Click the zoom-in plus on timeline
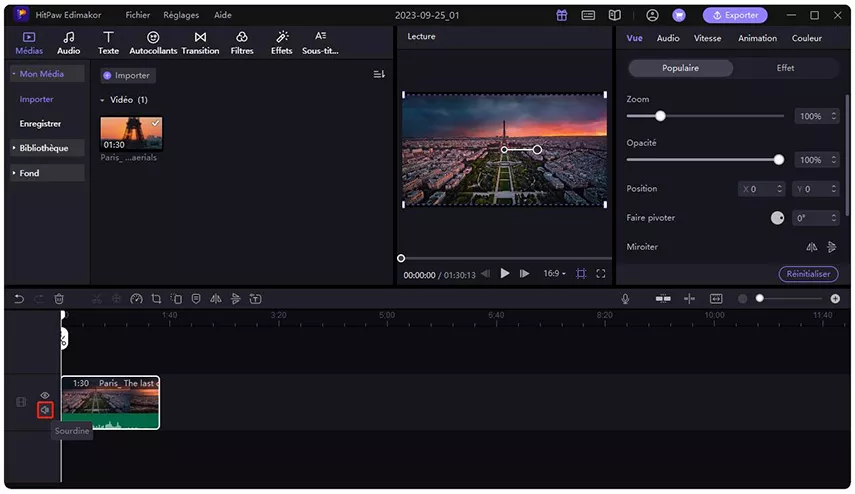Screen dimensions: 855x494 (835, 299)
